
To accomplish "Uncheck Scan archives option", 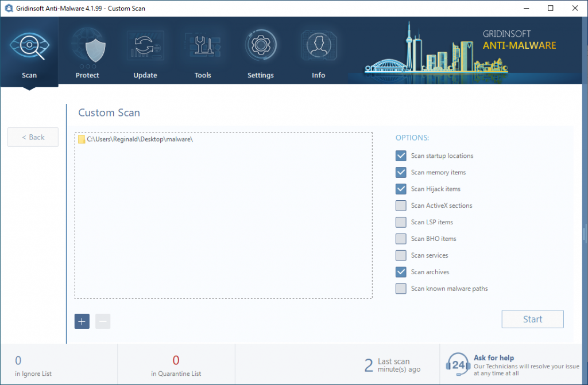I will tap(401, 272).
